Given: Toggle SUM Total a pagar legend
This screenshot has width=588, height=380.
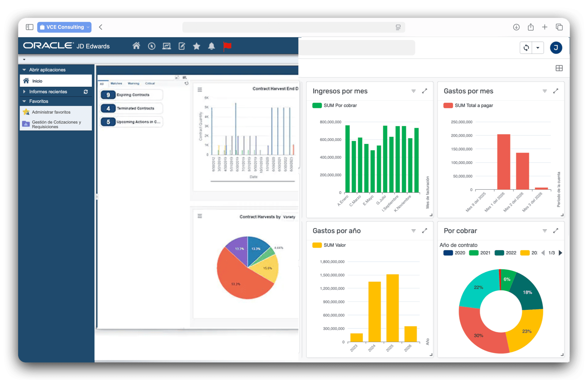Looking at the screenshot, I should (468, 105).
